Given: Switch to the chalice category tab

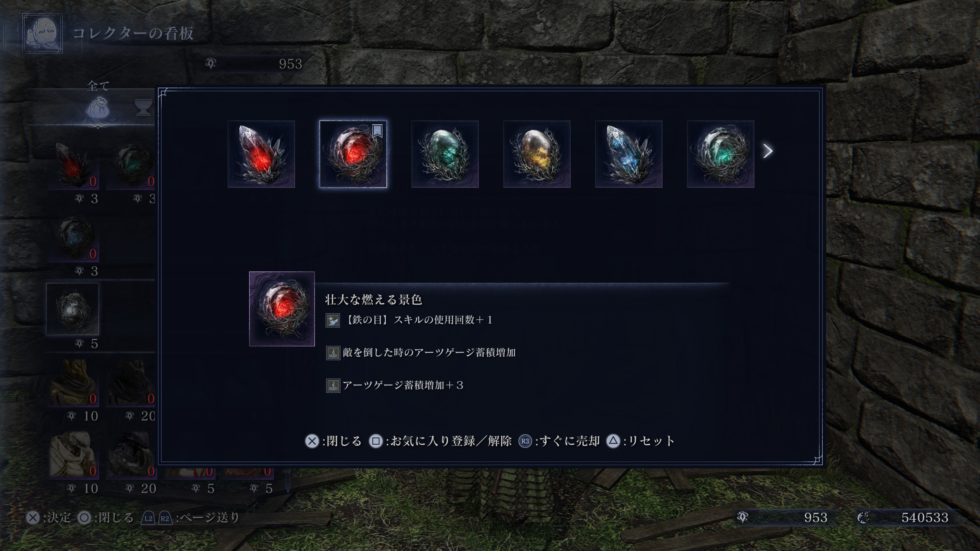Looking at the screenshot, I should pos(143,107).
